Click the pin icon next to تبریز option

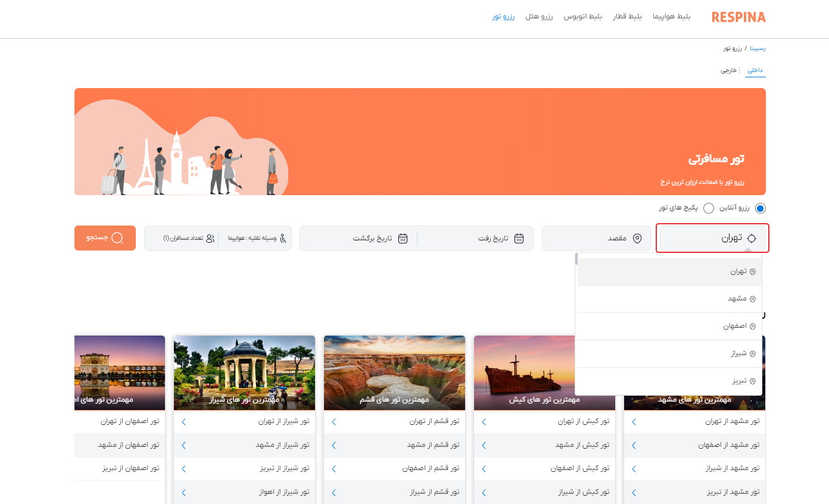coord(752,380)
